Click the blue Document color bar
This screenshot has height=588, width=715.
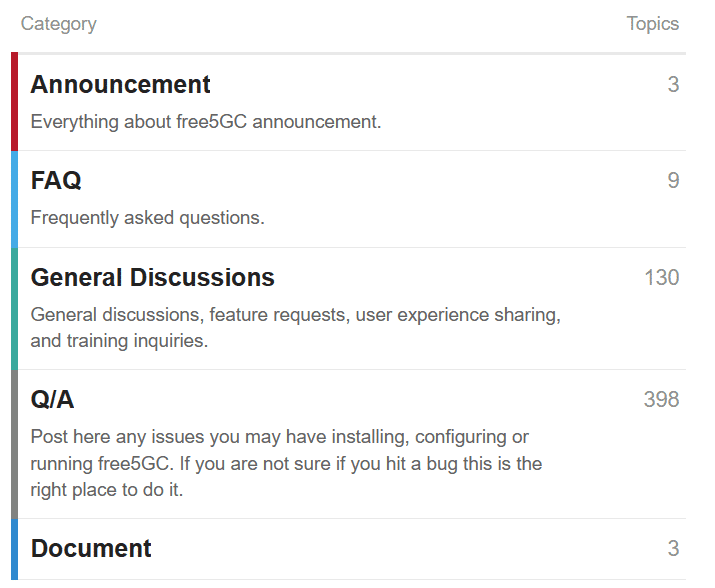click(x=15, y=549)
